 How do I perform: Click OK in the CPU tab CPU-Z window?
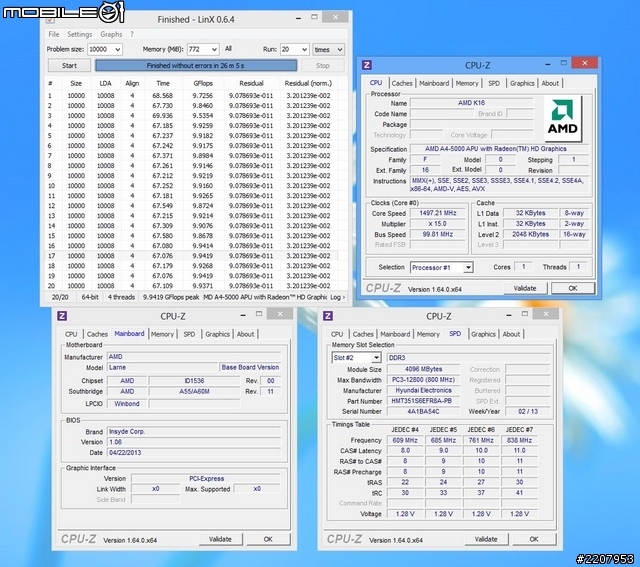click(573, 288)
